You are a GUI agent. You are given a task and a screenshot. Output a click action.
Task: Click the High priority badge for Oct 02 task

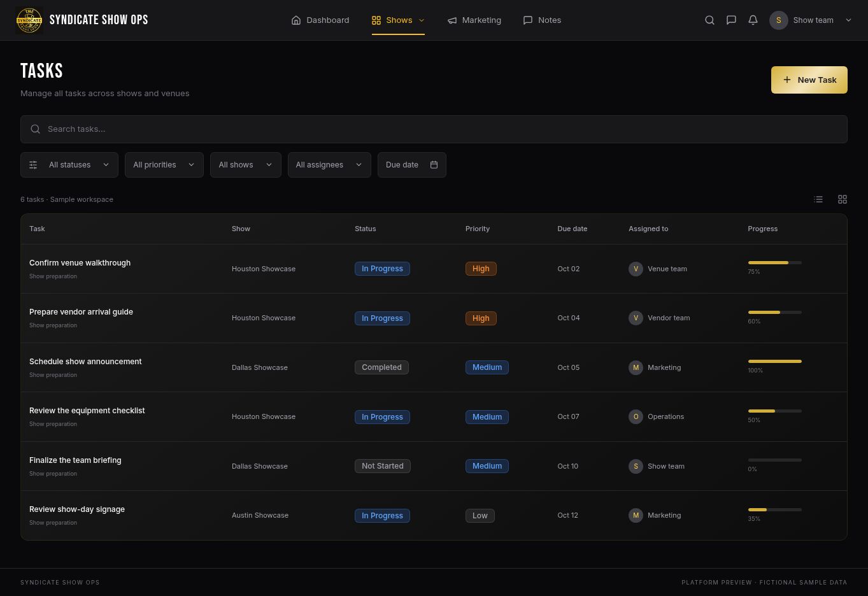pyautogui.click(x=481, y=269)
